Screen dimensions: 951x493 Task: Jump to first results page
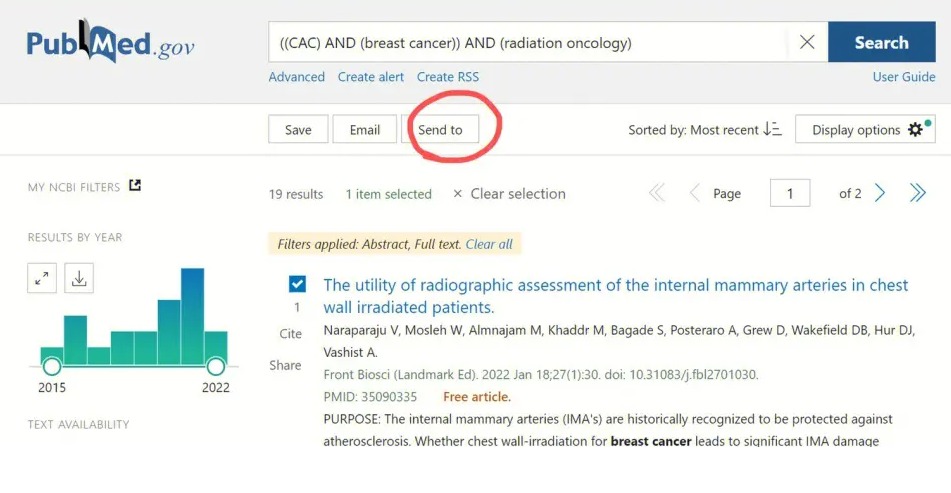coord(657,193)
